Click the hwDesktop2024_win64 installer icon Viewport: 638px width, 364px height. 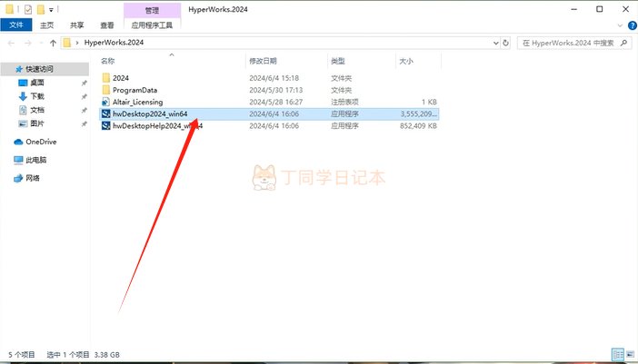(106, 113)
